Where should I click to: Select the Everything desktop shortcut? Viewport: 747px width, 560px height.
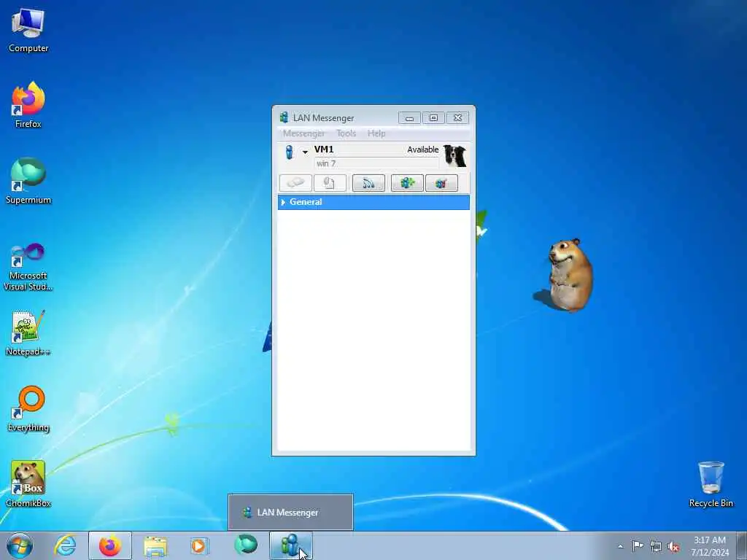pos(28,409)
